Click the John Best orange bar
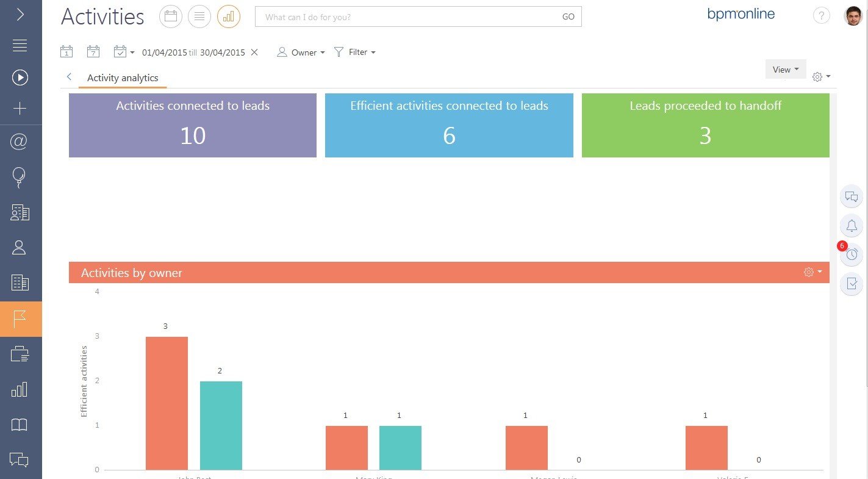The height and width of the screenshot is (479, 868). coord(167,403)
